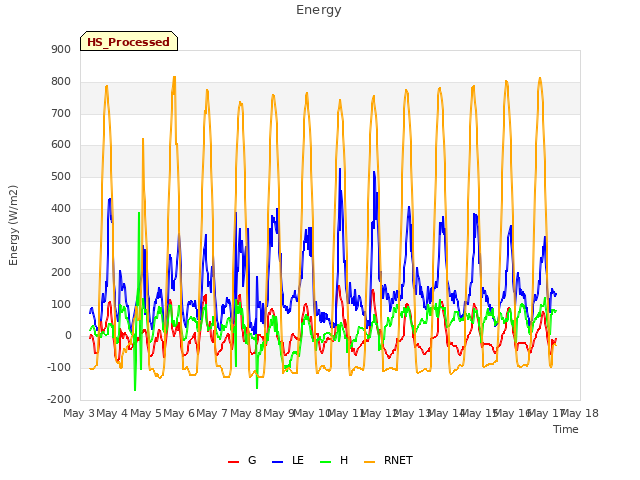This screenshot has width=640, height=480.
Task: Click the orange RNET legend color marker
Action: pyautogui.click(x=369, y=462)
